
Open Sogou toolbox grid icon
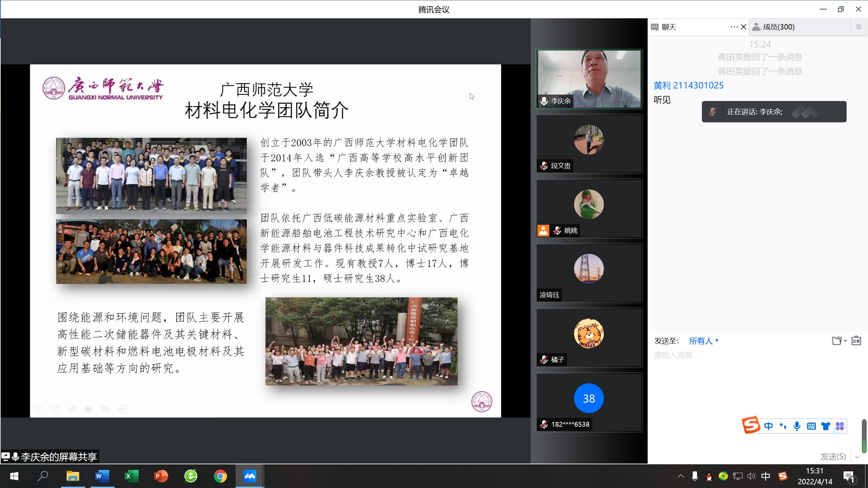coord(840,426)
